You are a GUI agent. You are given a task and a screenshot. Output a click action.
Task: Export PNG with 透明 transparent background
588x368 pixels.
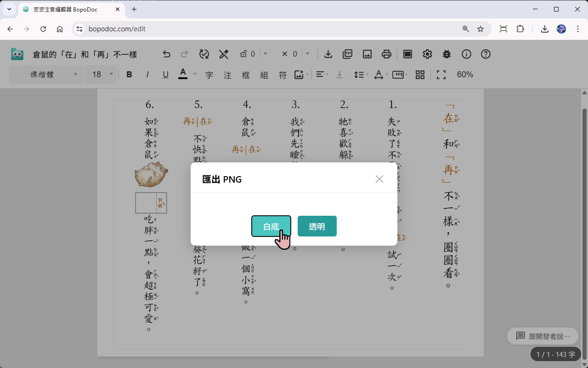coord(317,226)
